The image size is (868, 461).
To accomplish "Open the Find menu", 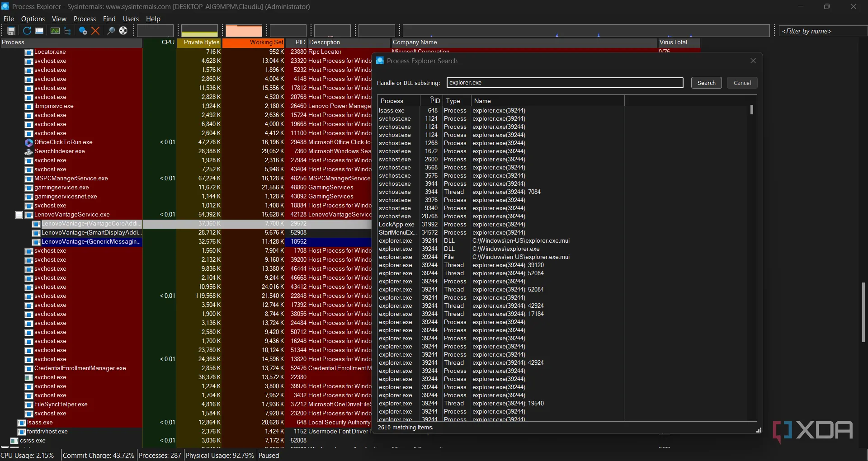I will coord(109,19).
